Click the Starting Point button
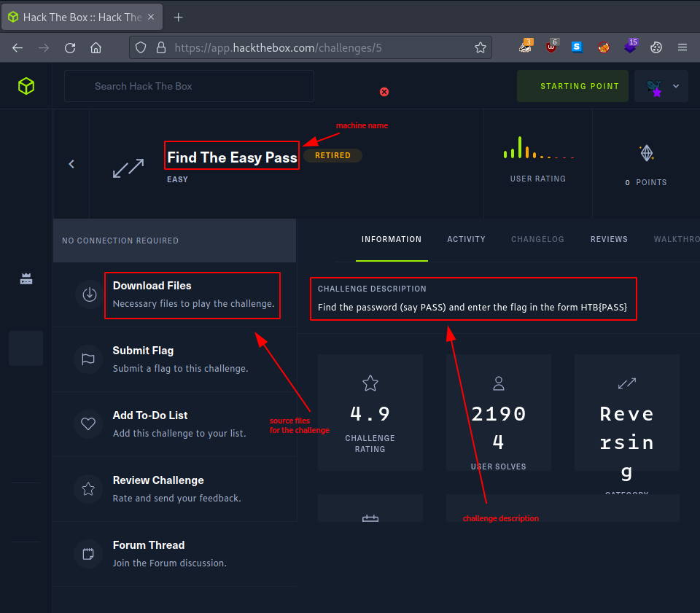 [572, 86]
